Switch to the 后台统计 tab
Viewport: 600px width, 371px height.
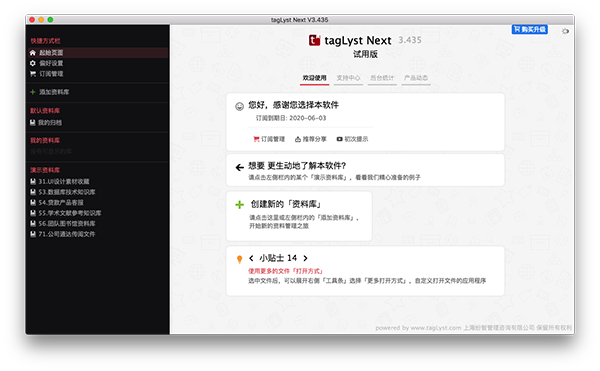click(x=382, y=78)
